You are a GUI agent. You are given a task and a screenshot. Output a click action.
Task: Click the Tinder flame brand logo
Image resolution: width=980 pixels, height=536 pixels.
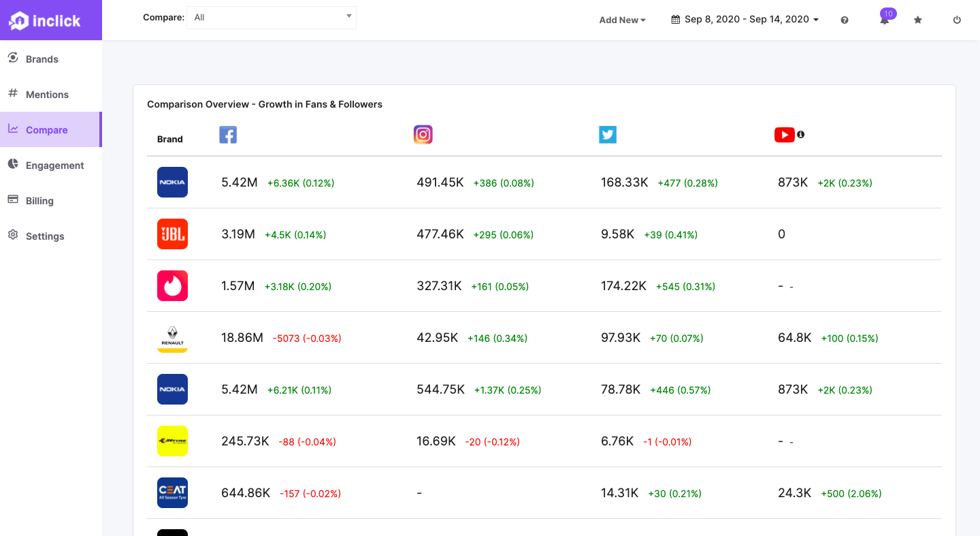172,286
